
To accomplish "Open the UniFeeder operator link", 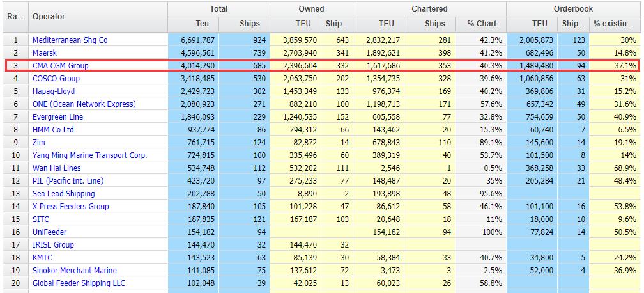I will [50, 232].
